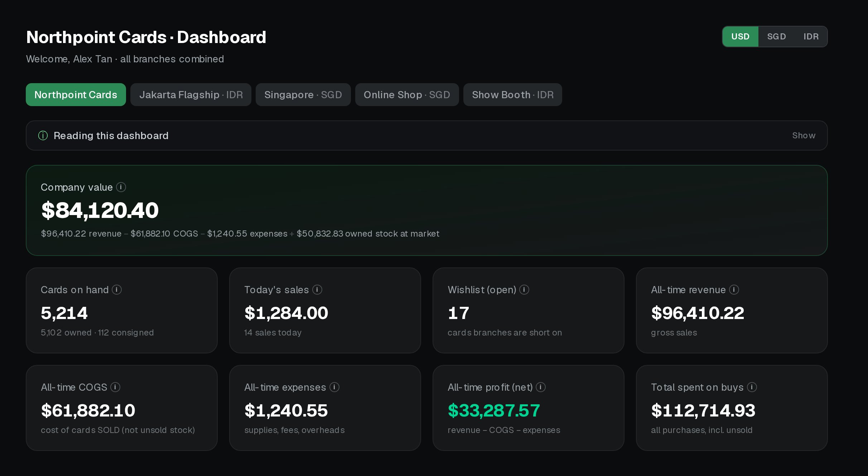Click the company value breakdown formula line

point(240,234)
